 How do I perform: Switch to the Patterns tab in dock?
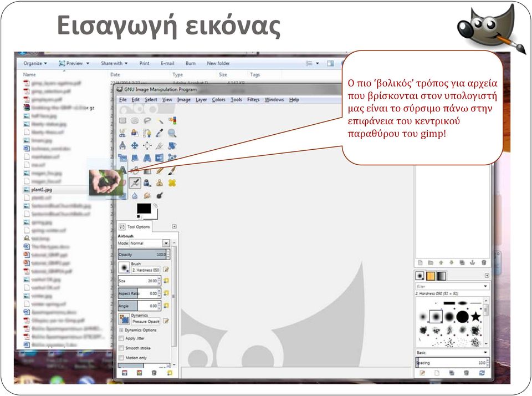click(x=431, y=276)
